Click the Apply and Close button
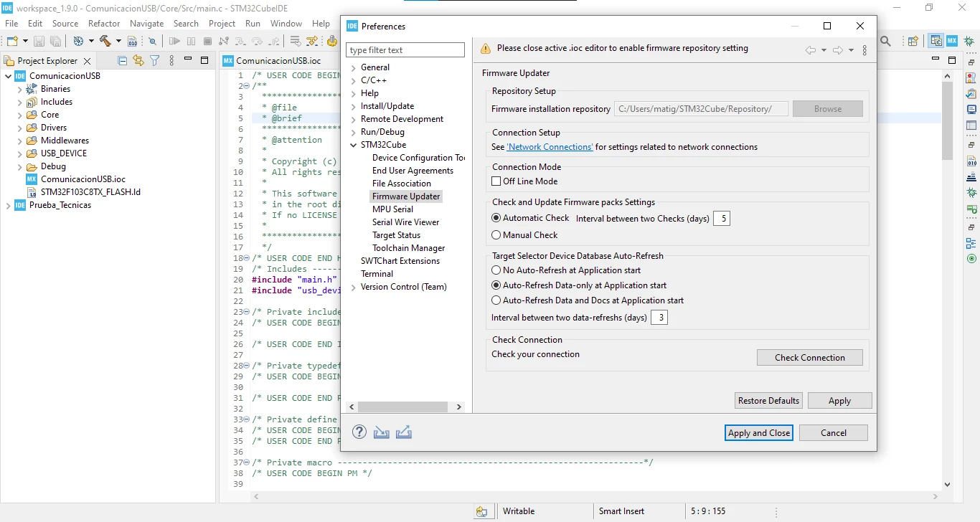 pos(759,433)
